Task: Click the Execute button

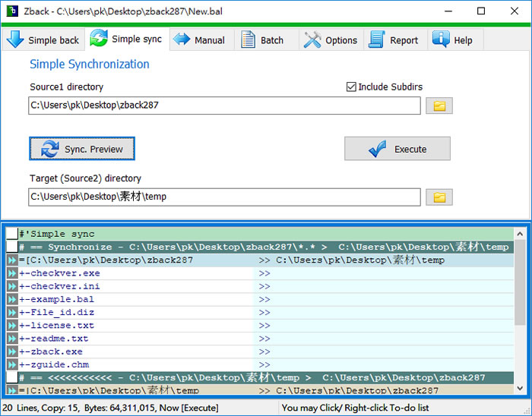Action: [x=397, y=149]
